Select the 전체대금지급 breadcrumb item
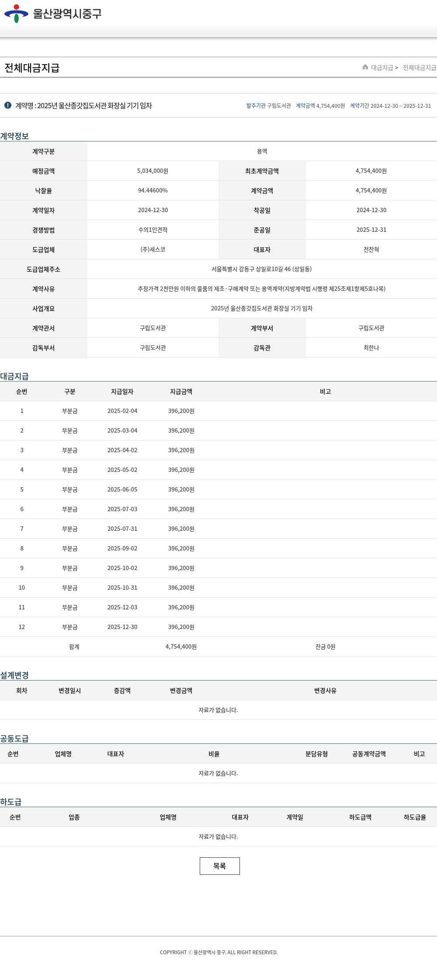The height and width of the screenshot is (980, 437). 419,68
